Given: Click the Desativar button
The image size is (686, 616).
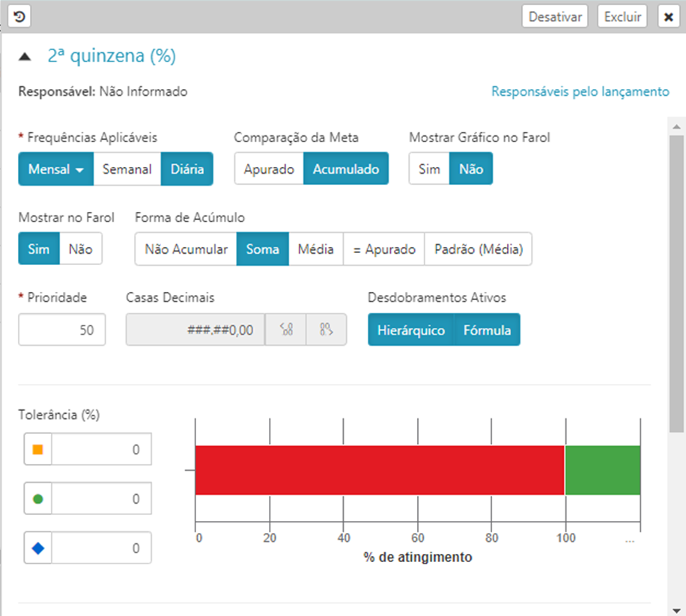Looking at the screenshot, I should point(555,16).
